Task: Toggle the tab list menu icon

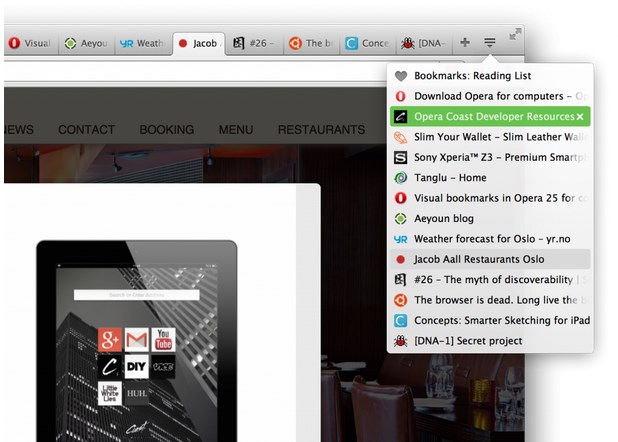Action: pos(490,42)
